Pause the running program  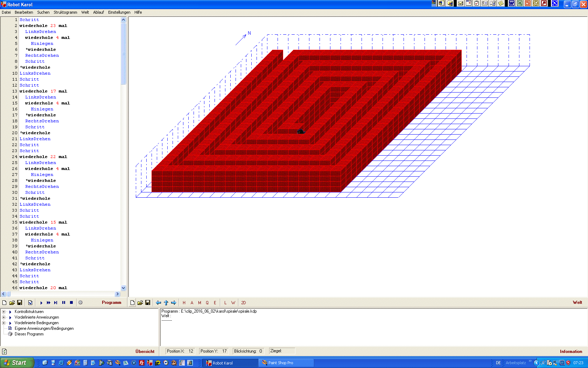pos(64,303)
